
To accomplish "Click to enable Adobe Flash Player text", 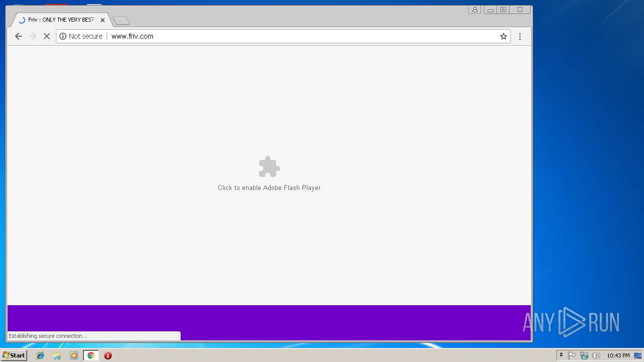I will 269,188.
